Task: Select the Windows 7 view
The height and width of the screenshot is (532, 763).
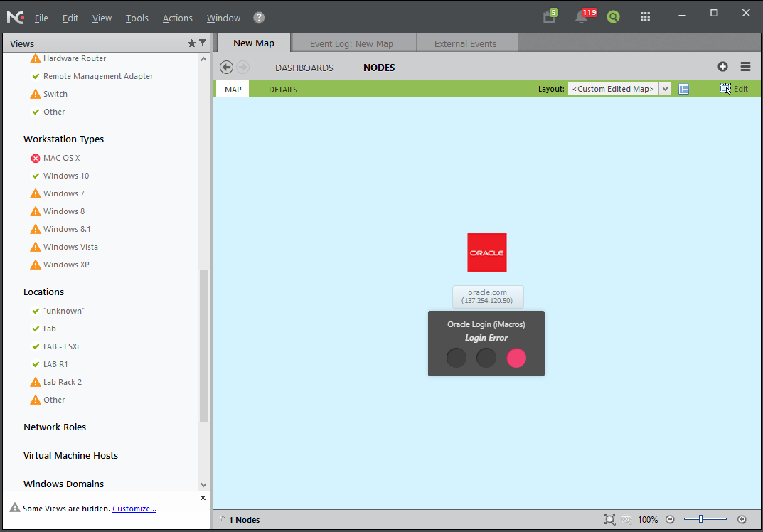Action: [64, 193]
